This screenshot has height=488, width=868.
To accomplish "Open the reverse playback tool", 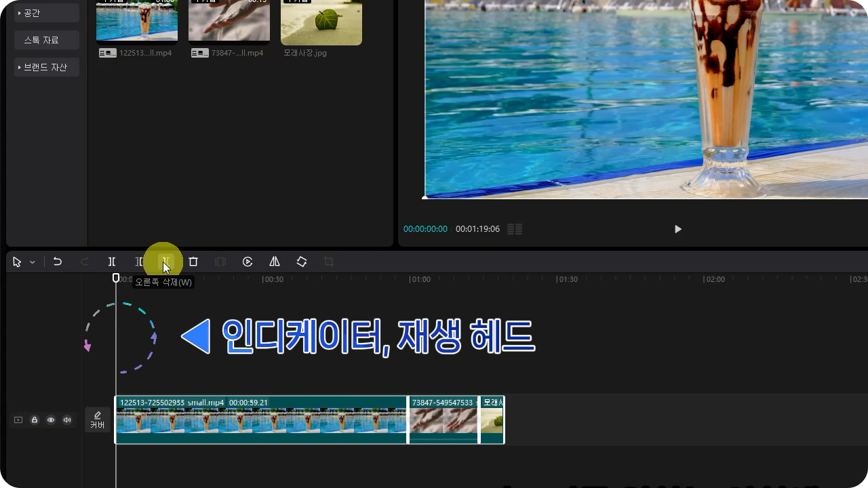I will (x=248, y=262).
